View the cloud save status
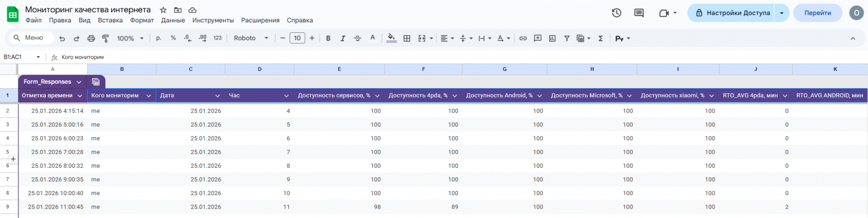 193,10
